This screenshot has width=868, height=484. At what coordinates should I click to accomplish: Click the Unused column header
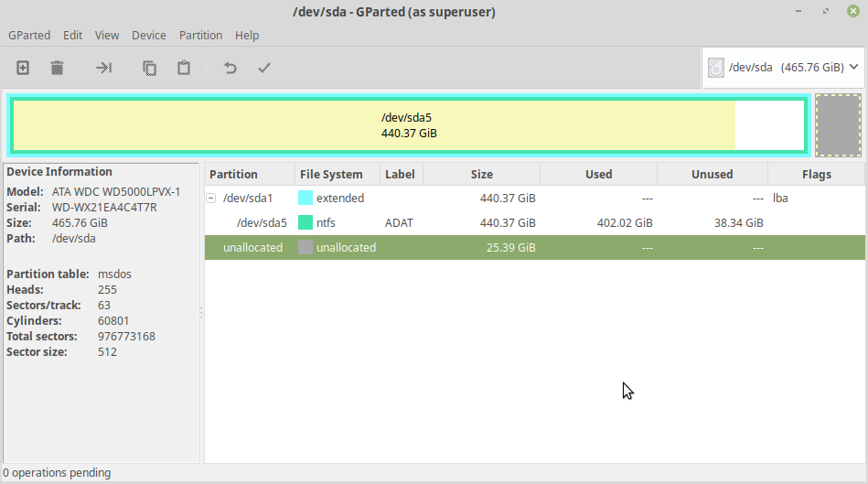712,175
